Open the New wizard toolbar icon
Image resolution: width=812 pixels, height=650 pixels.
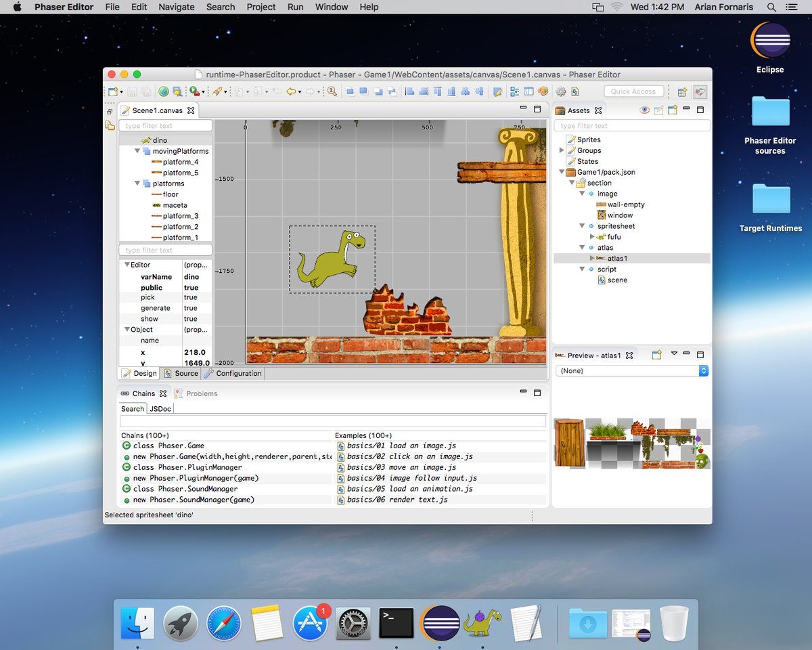point(112,91)
